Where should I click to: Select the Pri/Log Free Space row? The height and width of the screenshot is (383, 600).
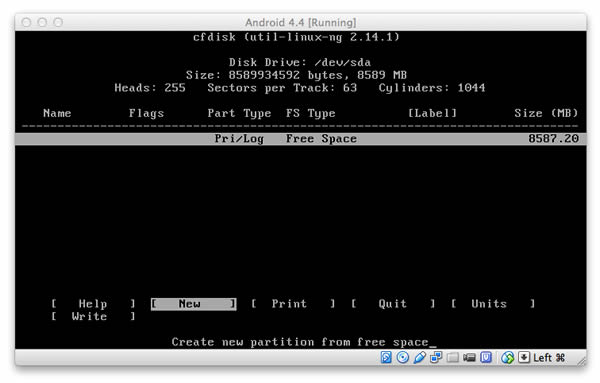[300, 139]
